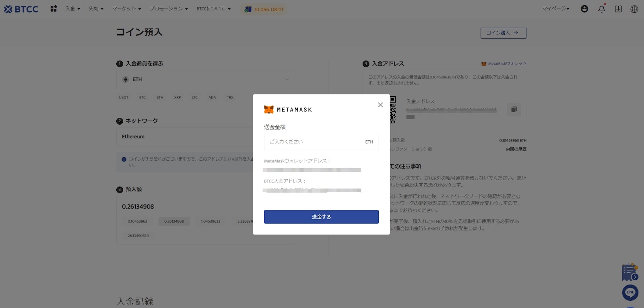Click the BTCC logo
Viewport: 644px width, 308px height.
pyautogui.click(x=21, y=9)
